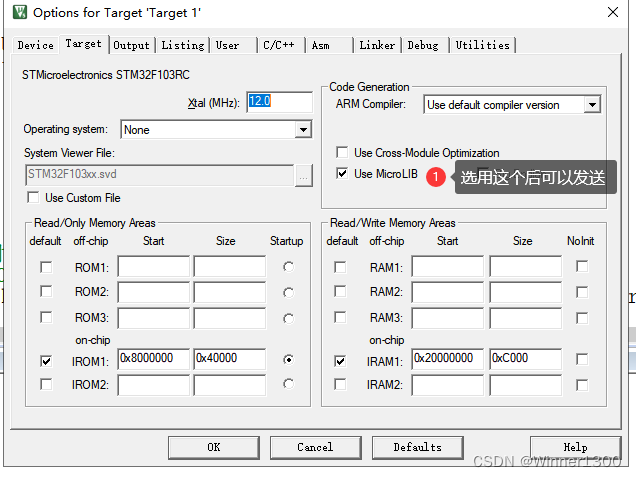The image size is (636, 477).
Task: Click the Xtal (MHz) input field
Action: [x=279, y=102]
